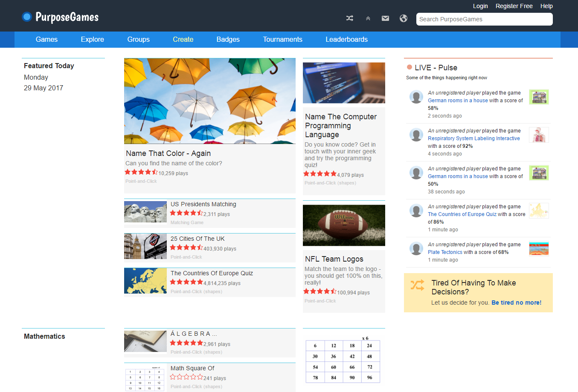Open the multiplication table x6 thumbnail
Viewport: 578px width, 392px height.
[x=343, y=360]
